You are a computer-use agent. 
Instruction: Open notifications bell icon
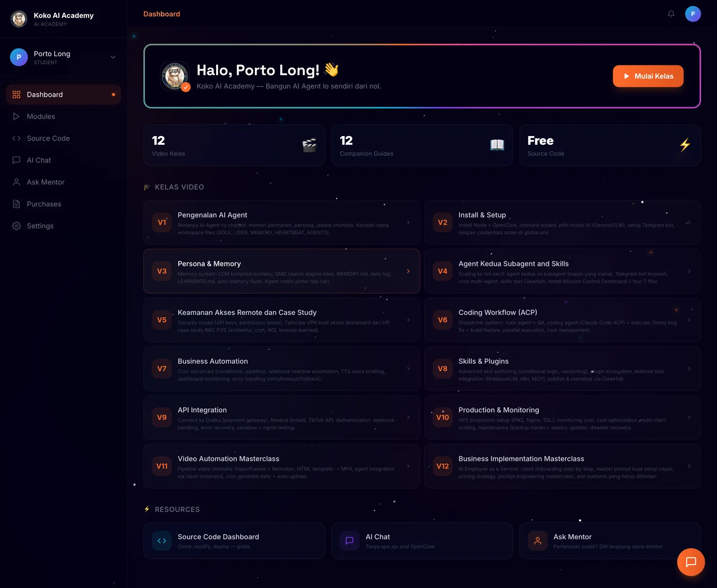[671, 14]
